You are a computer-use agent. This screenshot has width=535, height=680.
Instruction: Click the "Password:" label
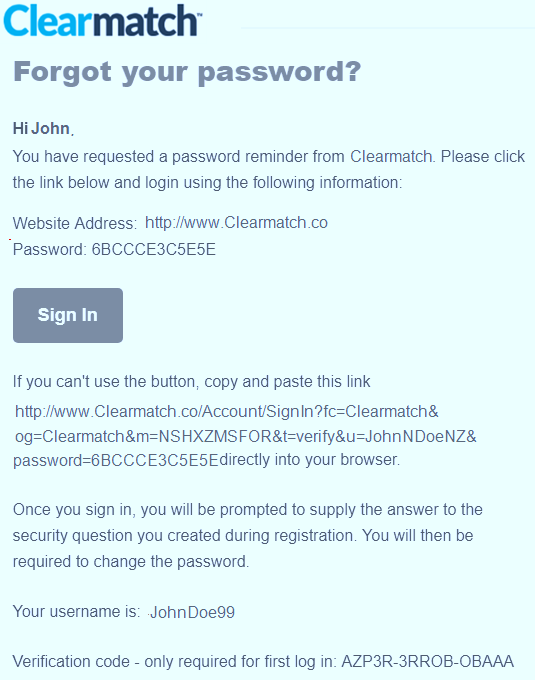50,249
